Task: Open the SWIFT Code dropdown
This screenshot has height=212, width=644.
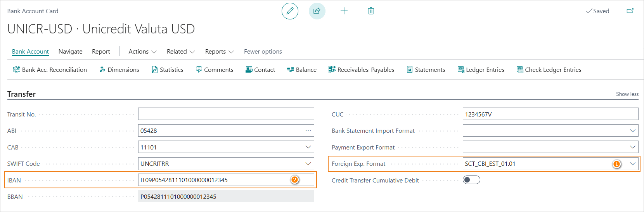Action: [308, 163]
